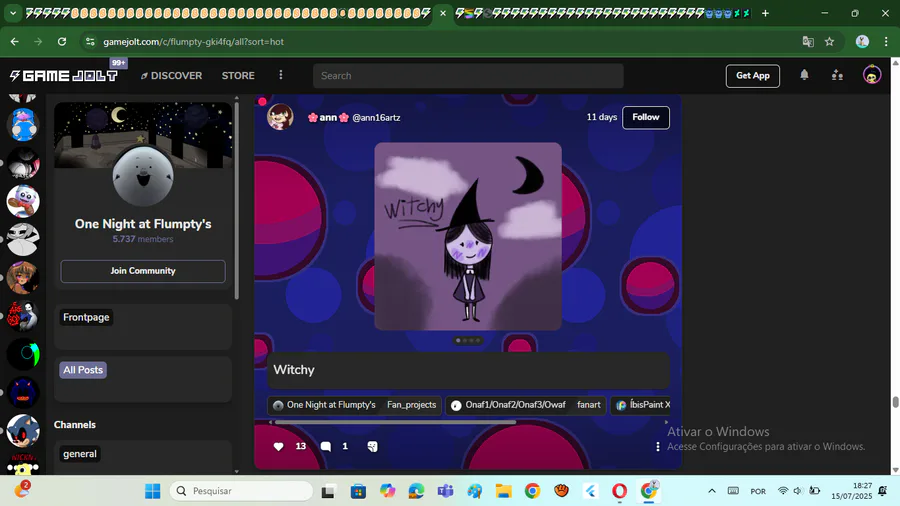The width and height of the screenshot is (900, 506).
Task: Open the Chrome three-dot menu
Action: click(886, 41)
